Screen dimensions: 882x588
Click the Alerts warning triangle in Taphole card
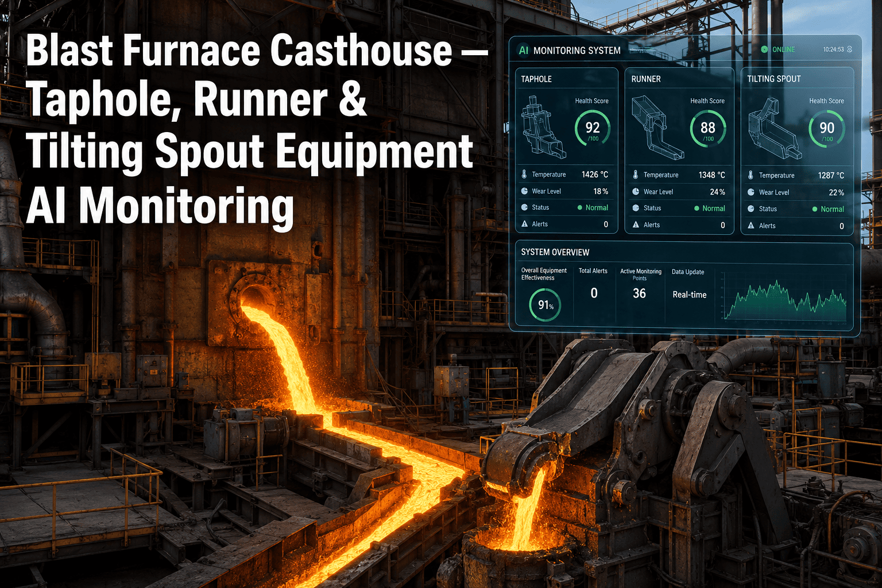(524, 224)
